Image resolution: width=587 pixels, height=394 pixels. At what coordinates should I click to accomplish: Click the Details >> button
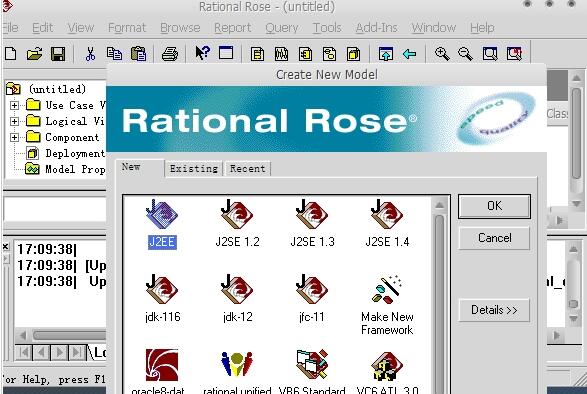[495, 310]
